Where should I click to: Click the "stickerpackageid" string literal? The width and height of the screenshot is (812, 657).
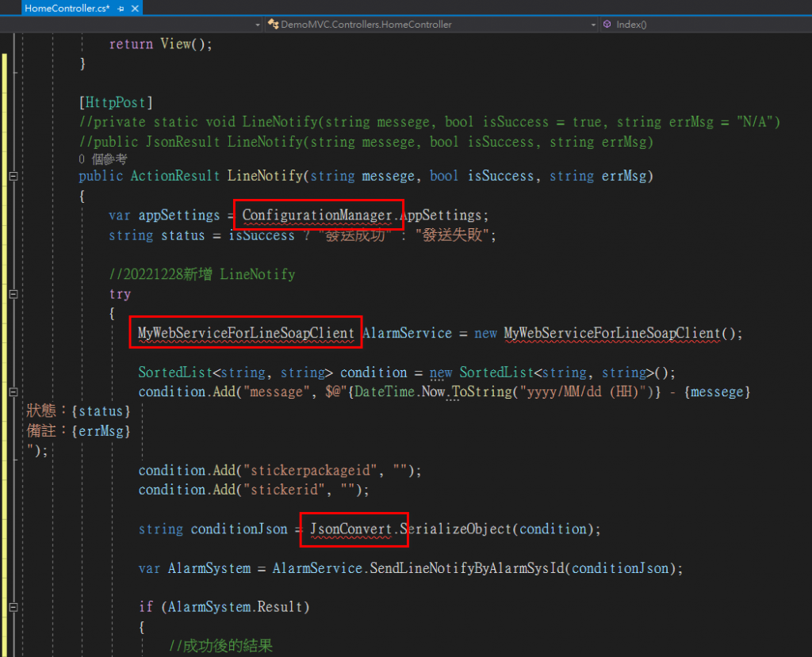click(310, 471)
